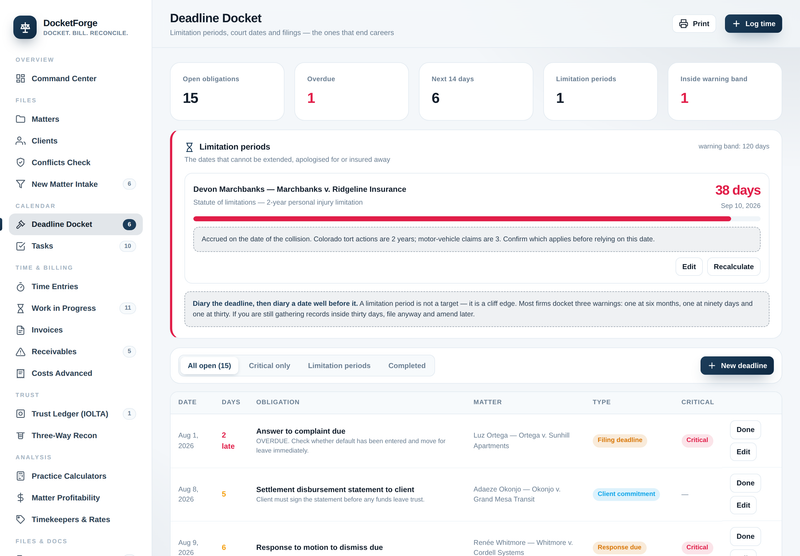
Task: Click the Work in Progress badge 11
Action: (128, 308)
